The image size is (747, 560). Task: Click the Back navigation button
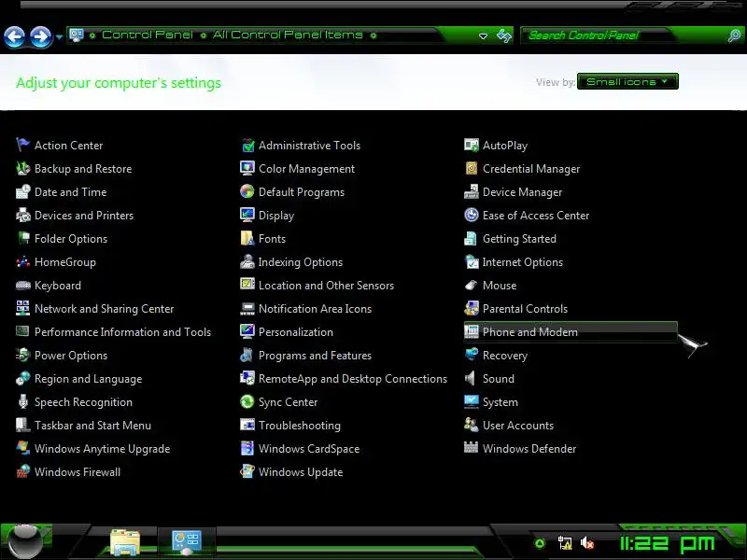pos(14,36)
